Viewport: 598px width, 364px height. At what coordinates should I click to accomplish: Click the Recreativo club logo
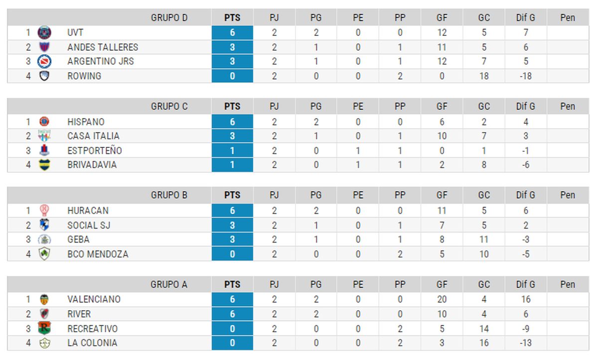click(44, 329)
